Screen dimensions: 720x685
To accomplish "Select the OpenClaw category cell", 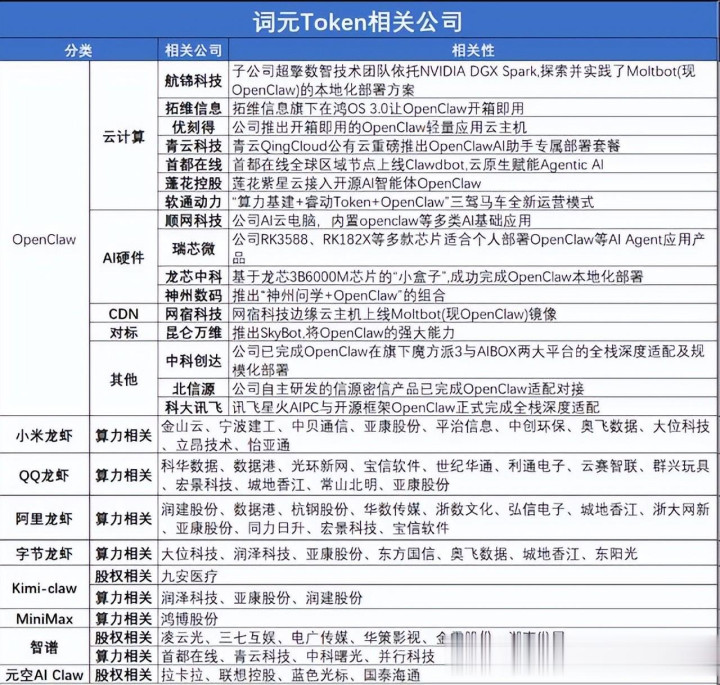I will tap(44, 239).
